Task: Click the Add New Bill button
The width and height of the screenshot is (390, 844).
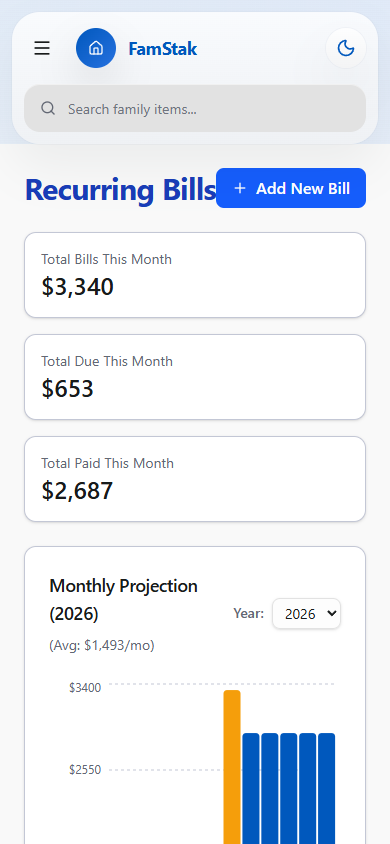Action: 291,188
